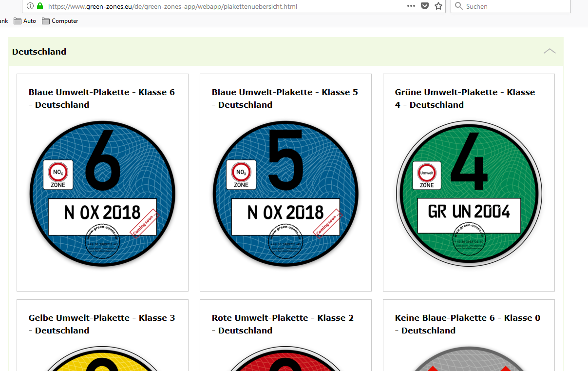Screen dimensions: 588x371
Task: Click the magnifier icon in the search box
Action: (x=458, y=6)
